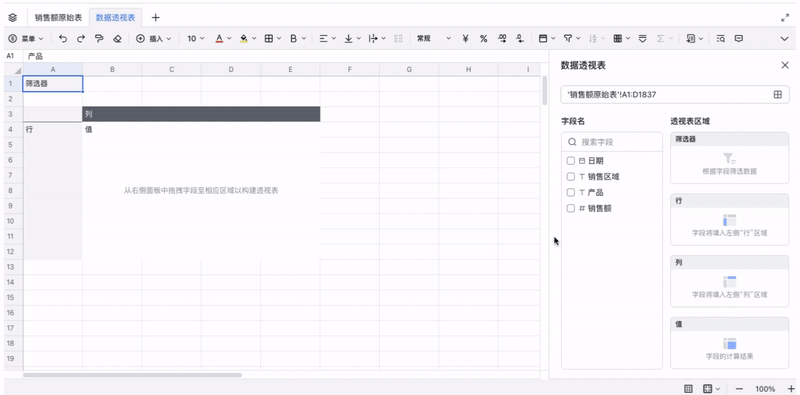Image resolution: width=800 pixels, height=395 pixels.
Task: Select the format painter tool
Action: point(99,38)
